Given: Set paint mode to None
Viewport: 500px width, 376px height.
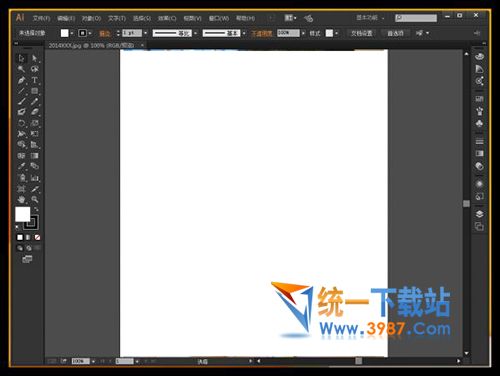Looking at the screenshot, I should click(37, 237).
